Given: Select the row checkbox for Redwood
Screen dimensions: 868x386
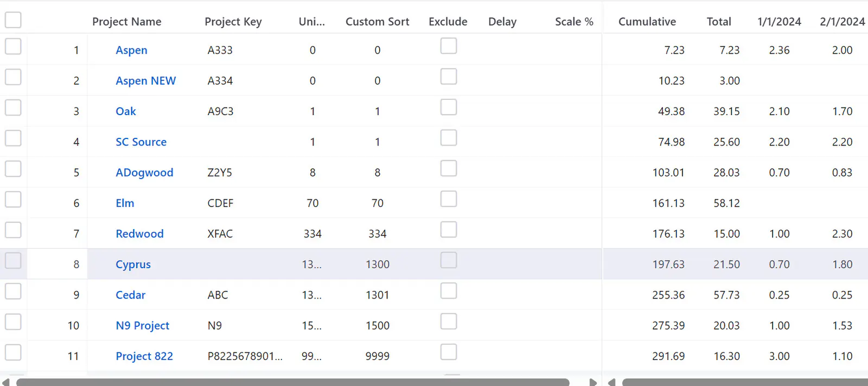Looking at the screenshot, I should click(13, 230).
